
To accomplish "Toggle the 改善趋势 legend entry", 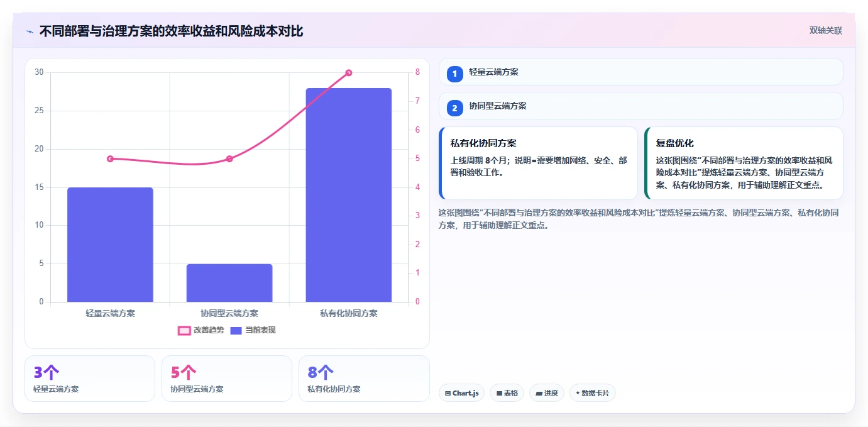I will 201,330.
